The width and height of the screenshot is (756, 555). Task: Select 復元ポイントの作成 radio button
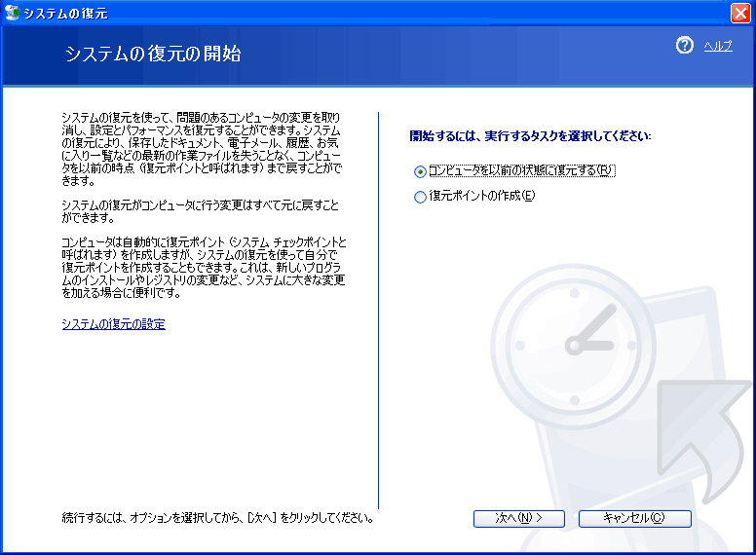click(x=420, y=197)
